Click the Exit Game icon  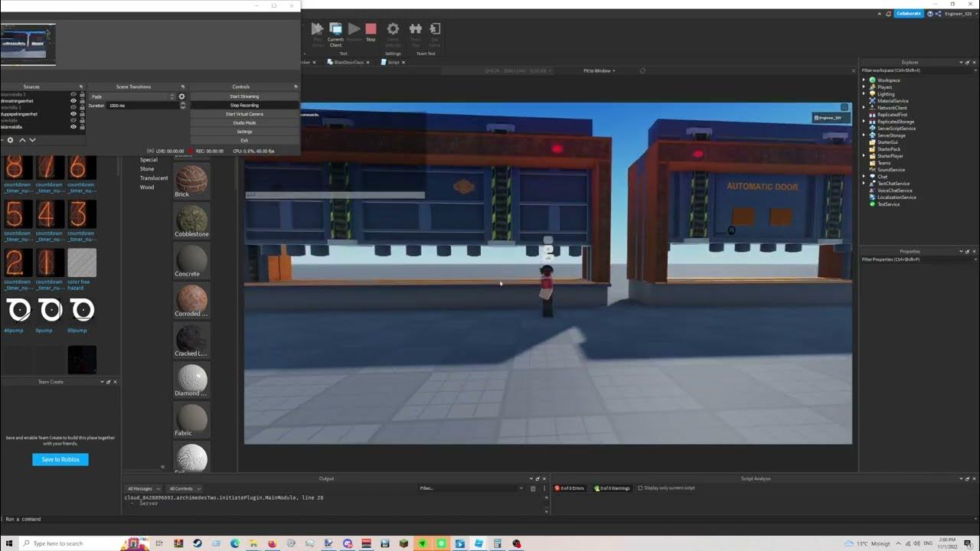[435, 29]
